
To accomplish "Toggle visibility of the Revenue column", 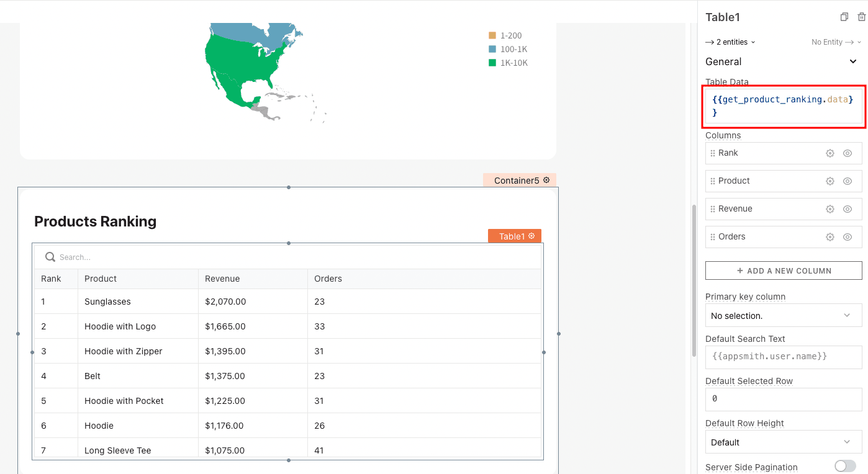I will click(848, 209).
